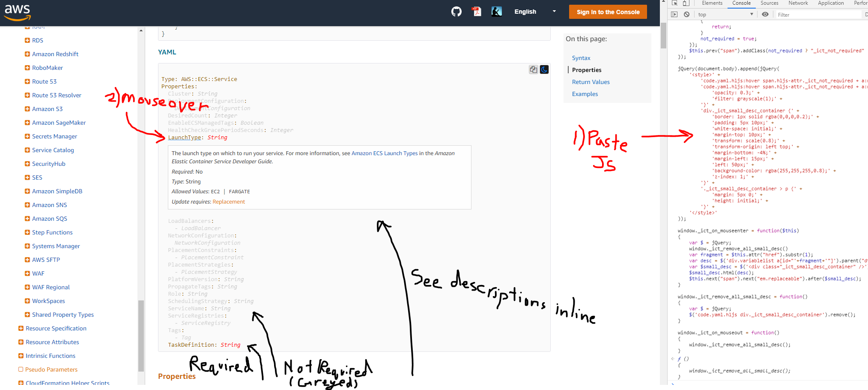
Task: Expand WAF Regional plus icon
Action: tap(27, 287)
